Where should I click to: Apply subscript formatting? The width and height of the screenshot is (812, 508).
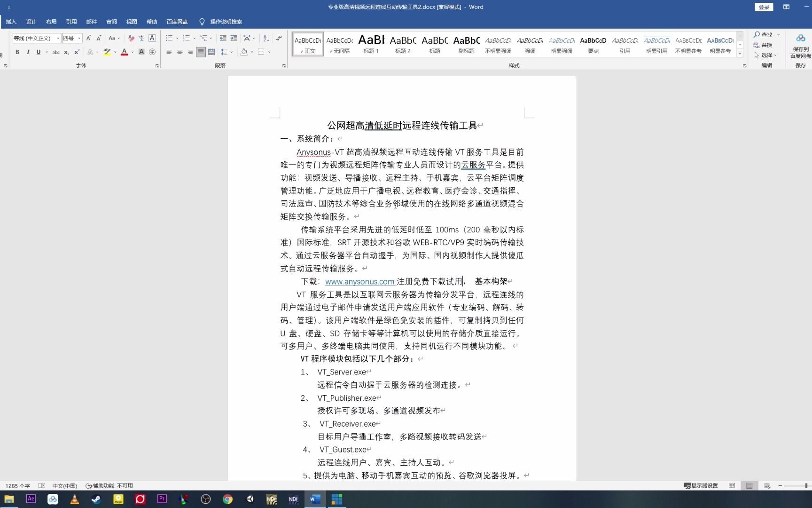(66, 52)
